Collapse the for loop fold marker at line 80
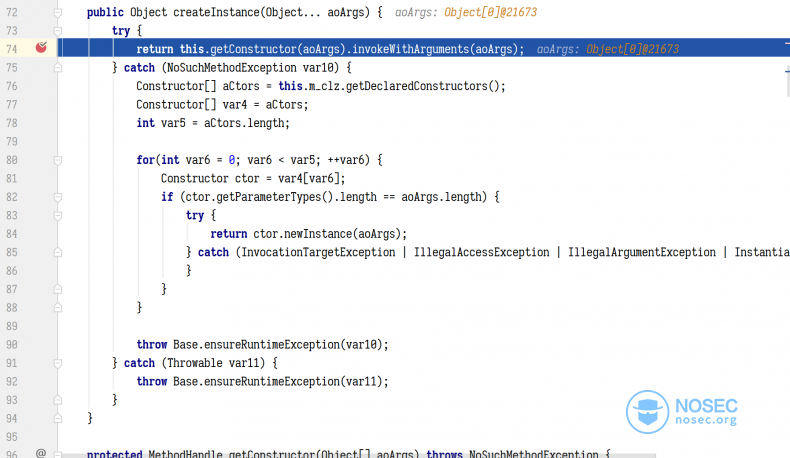Image resolution: width=790 pixels, height=458 pixels. click(x=58, y=160)
